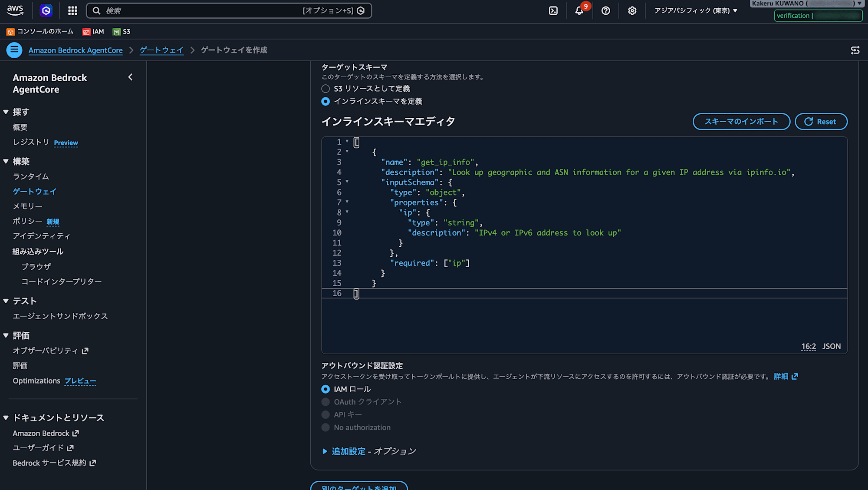Viewport: 868px width, 490px height.
Task: Open external link icon beside 詳細
Action: 795,376
